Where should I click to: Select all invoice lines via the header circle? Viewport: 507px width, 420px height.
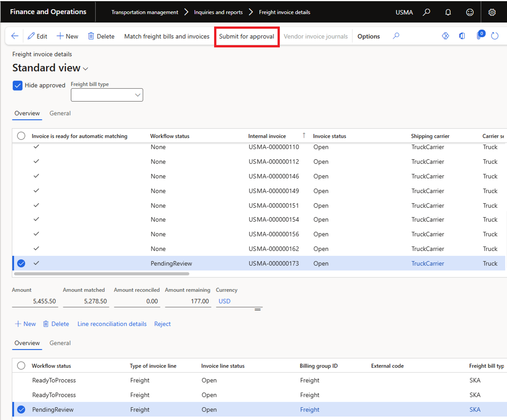click(21, 365)
